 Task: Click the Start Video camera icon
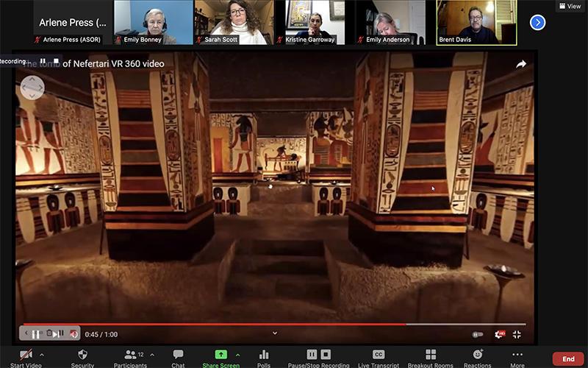point(26,355)
